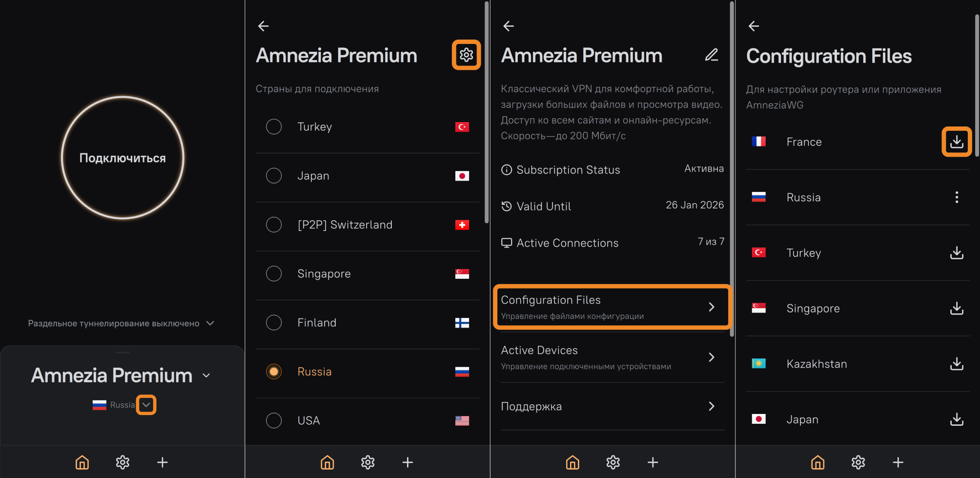Open the Поддержка support section

612,406
